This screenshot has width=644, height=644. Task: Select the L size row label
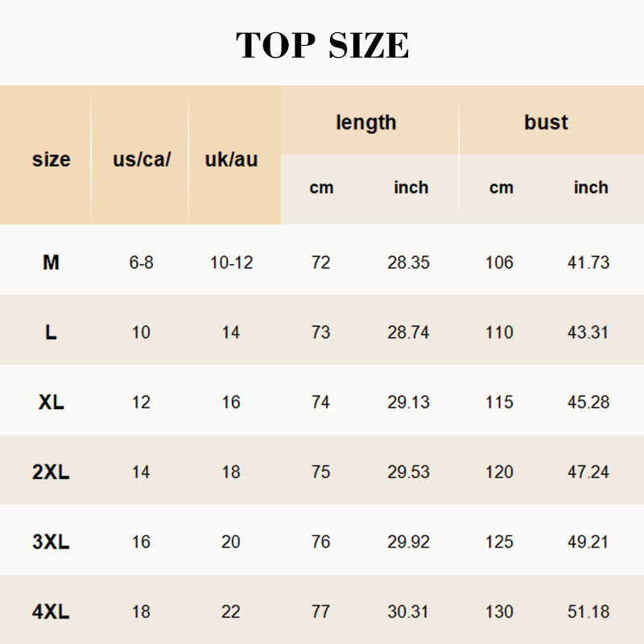pos(51,332)
